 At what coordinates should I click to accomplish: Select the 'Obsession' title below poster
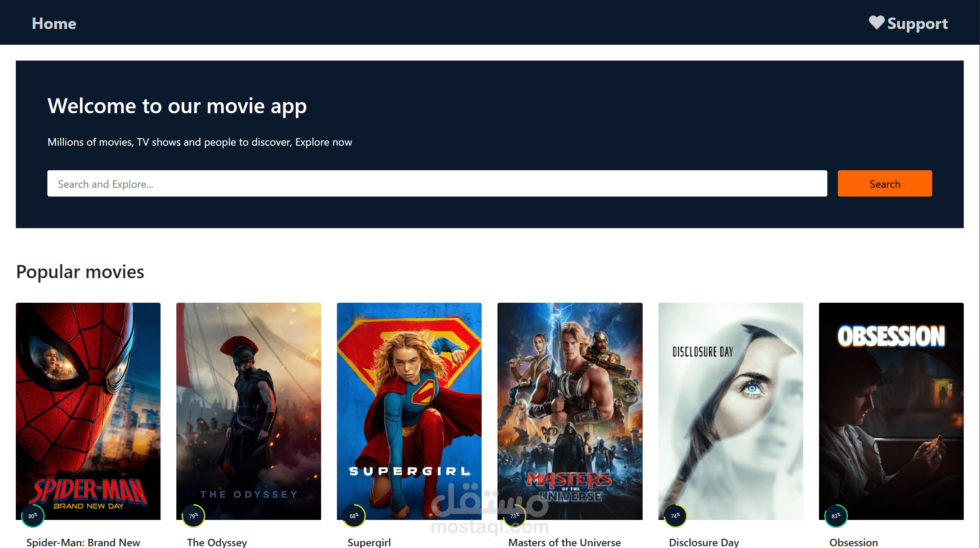point(854,542)
